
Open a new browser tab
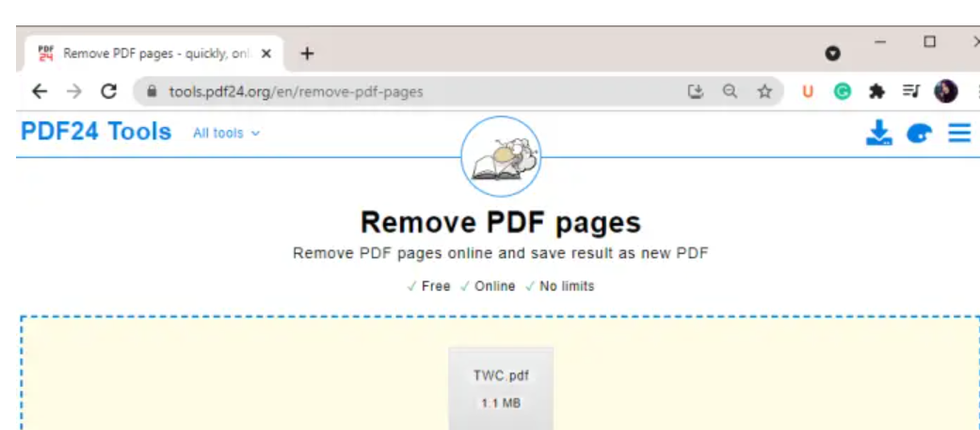pos(306,54)
